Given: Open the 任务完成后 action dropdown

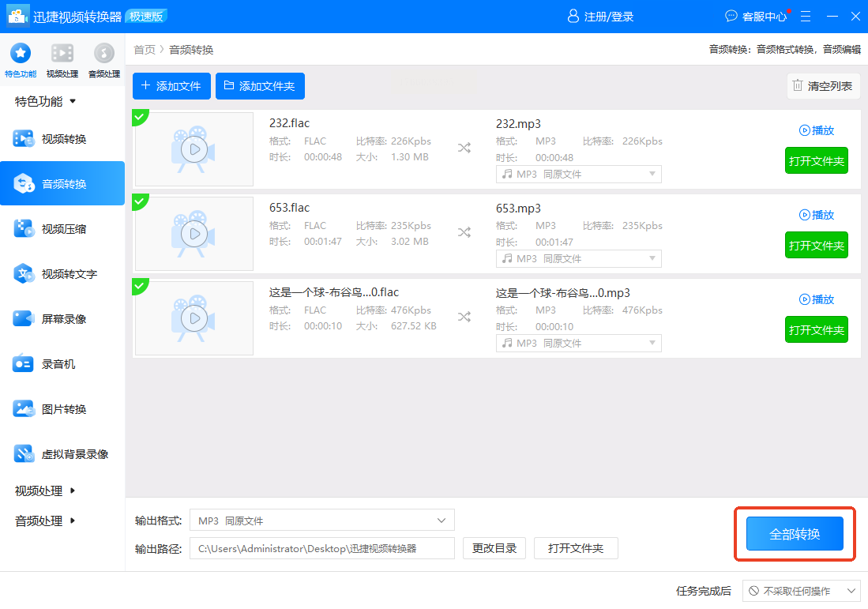Looking at the screenshot, I should (801, 592).
